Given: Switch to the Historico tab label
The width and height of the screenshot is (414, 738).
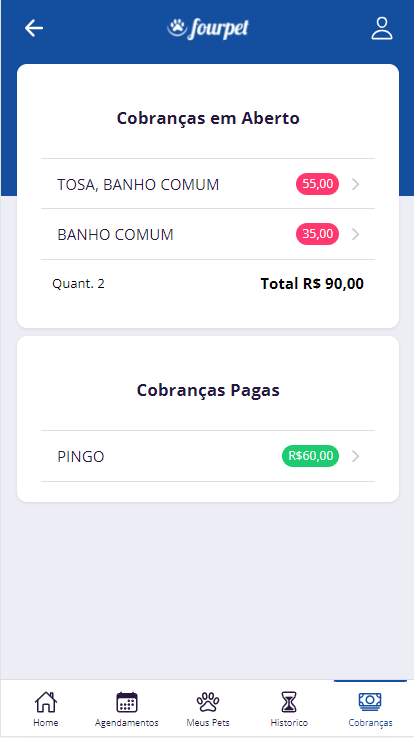Looking at the screenshot, I should pos(289,722).
